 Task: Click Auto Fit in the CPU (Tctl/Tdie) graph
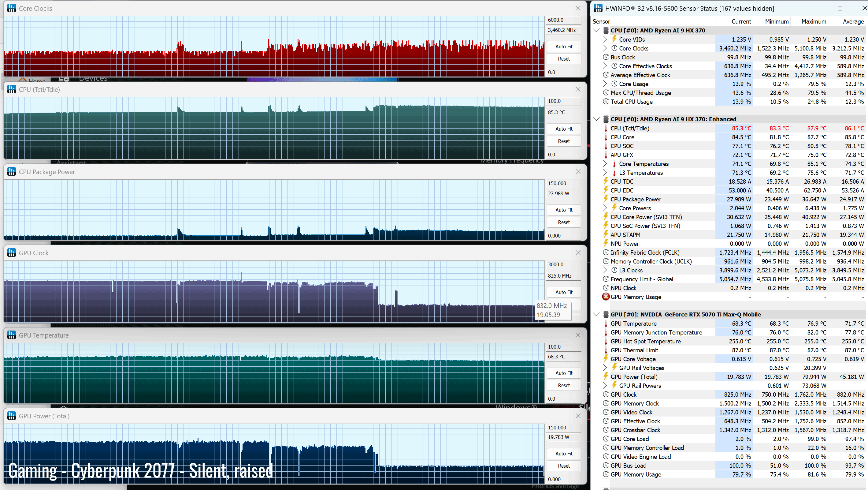pyautogui.click(x=564, y=129)
